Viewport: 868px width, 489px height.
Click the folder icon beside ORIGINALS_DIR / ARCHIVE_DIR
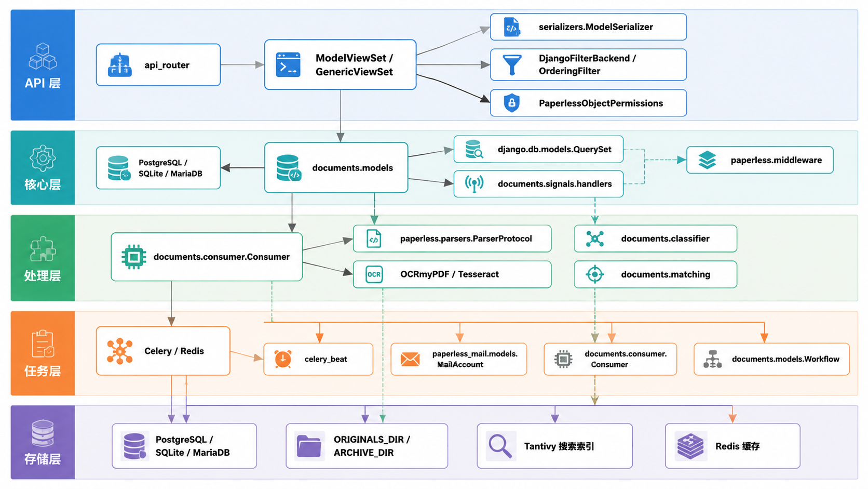(x=309, y=446)
